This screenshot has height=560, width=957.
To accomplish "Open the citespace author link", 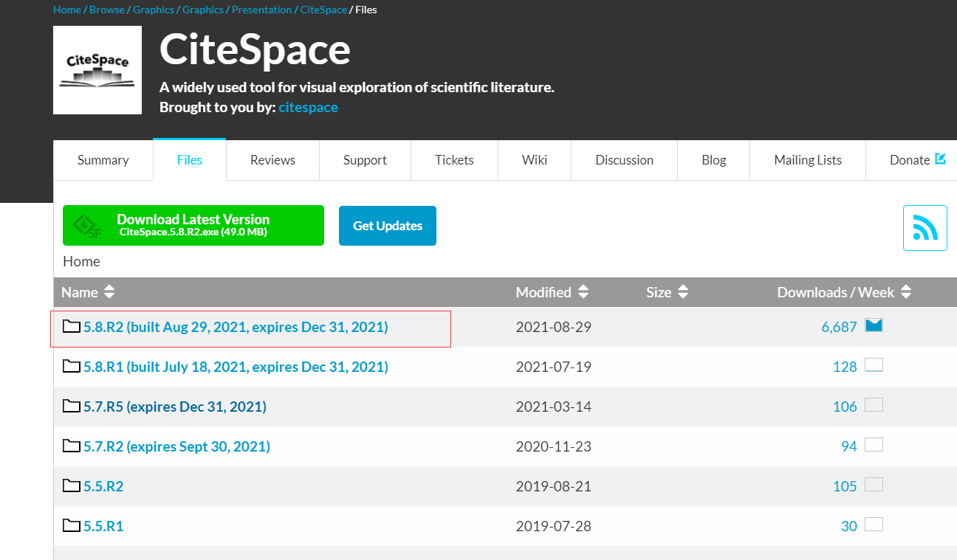I will pyautogui.click(x=309, y=108).
